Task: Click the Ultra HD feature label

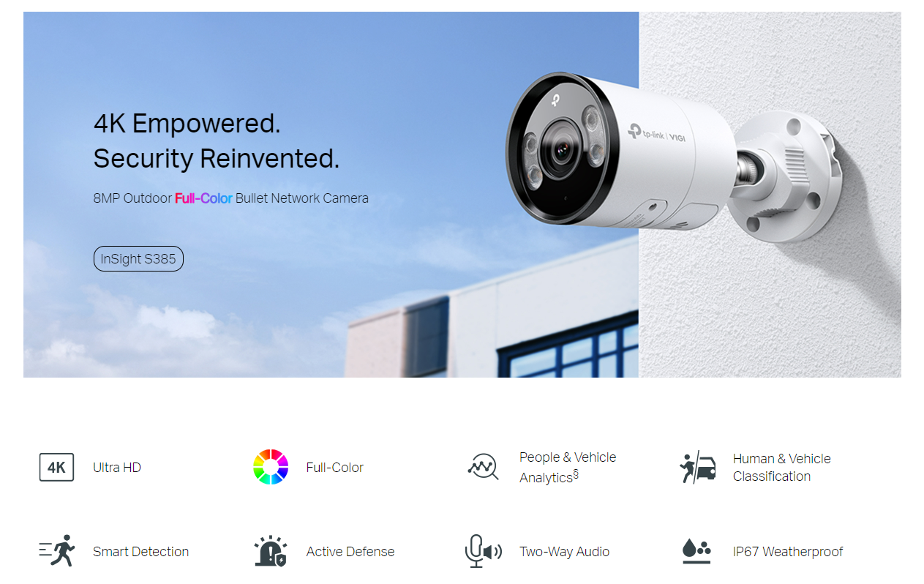Action: point(117,468)
